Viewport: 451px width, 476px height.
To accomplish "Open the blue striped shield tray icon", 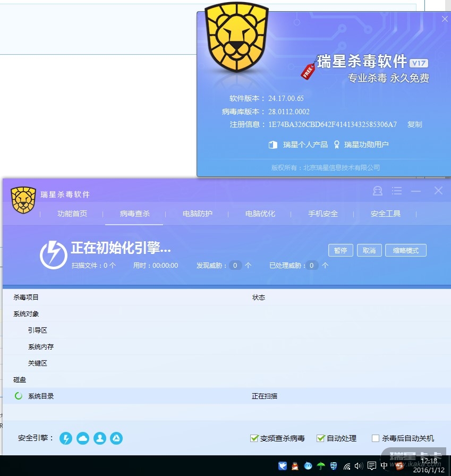I will tap(334, 466).
